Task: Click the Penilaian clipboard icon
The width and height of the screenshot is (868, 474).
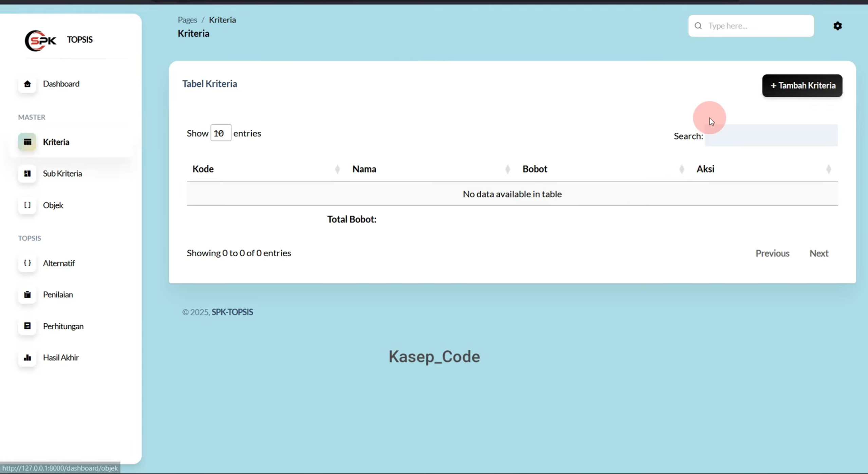Action: [x=27, y=295]
